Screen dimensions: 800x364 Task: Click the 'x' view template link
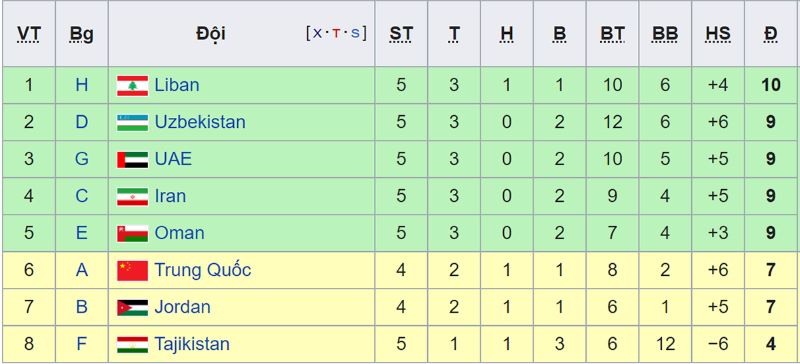click(x=317, y=33)
